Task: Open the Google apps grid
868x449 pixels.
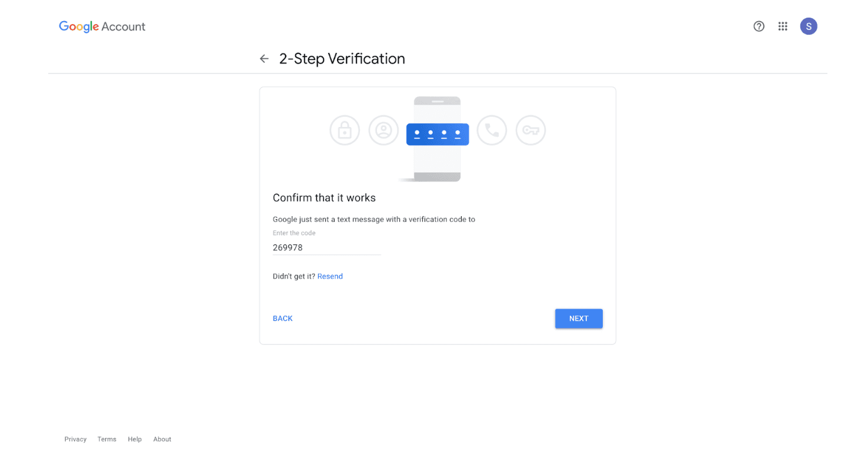Action: (783, 26)
